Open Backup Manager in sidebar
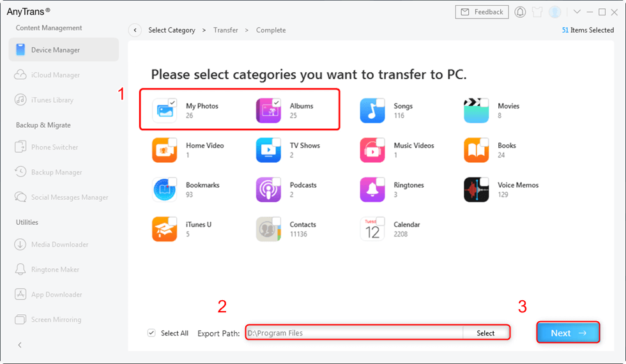 [64, 172]
